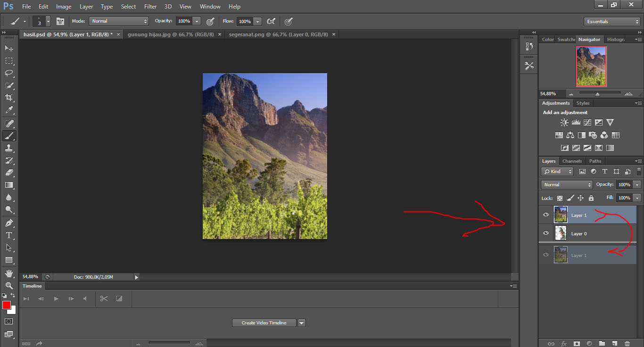Select the Eraser tool
Viewport: 644px width, 347px height.
point(9,173)
